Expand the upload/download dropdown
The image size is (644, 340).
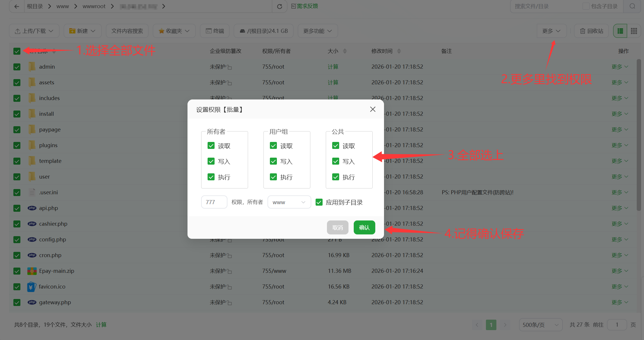point(34,31)
